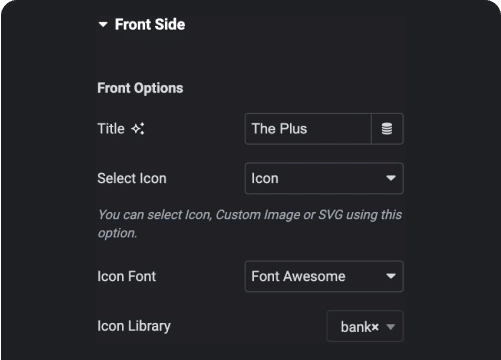This screenshot has height=360, width=501.
Task: Open the Icon Font dropdown
Action: 324,276
